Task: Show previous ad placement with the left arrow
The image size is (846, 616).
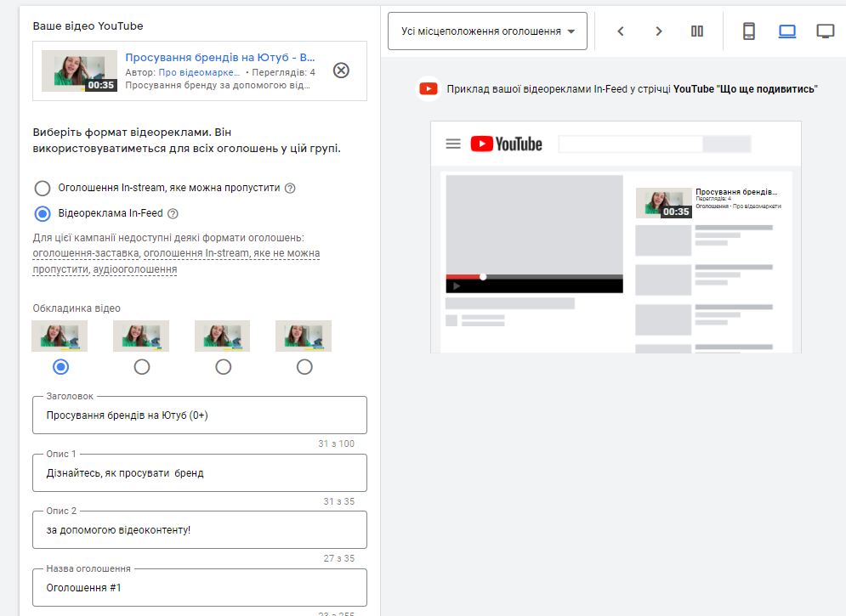Action: click(x=621, y=31)
